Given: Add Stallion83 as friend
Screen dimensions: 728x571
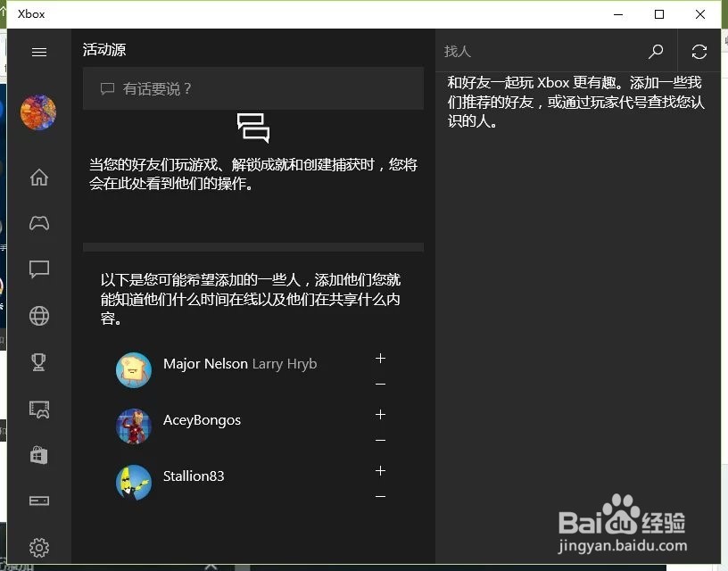Looking at the screenshot, I should click(380, 471).
